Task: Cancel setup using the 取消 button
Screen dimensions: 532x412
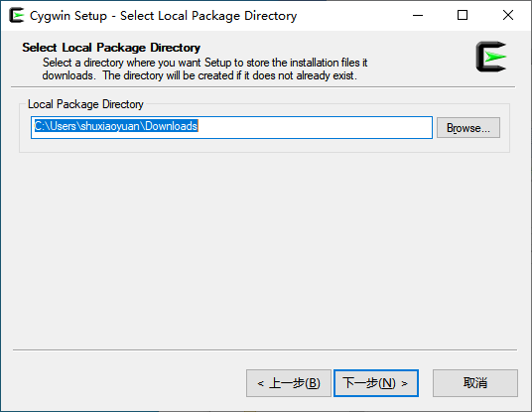Action: pos(475,383)
